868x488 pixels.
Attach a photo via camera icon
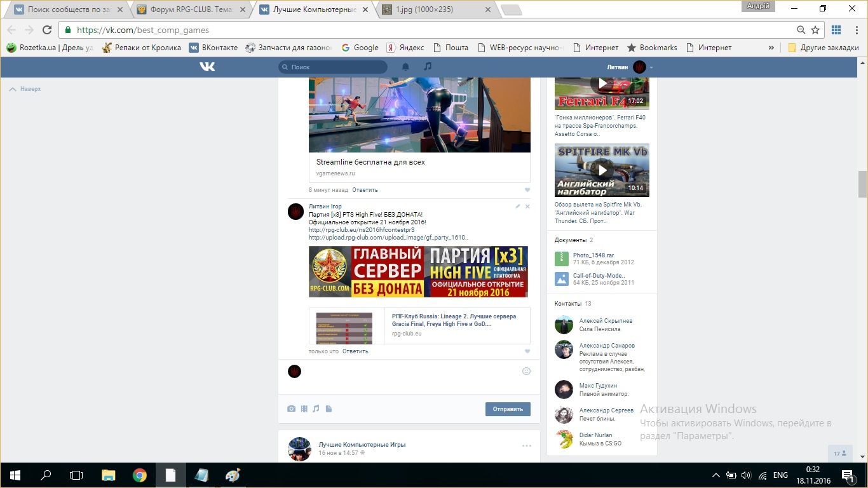[291, 409]
